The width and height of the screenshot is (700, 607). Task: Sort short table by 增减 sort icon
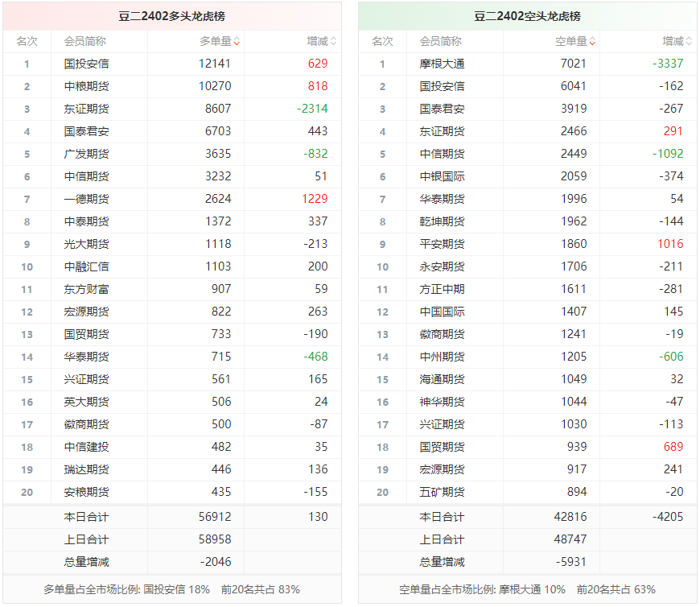click(689, 42)
